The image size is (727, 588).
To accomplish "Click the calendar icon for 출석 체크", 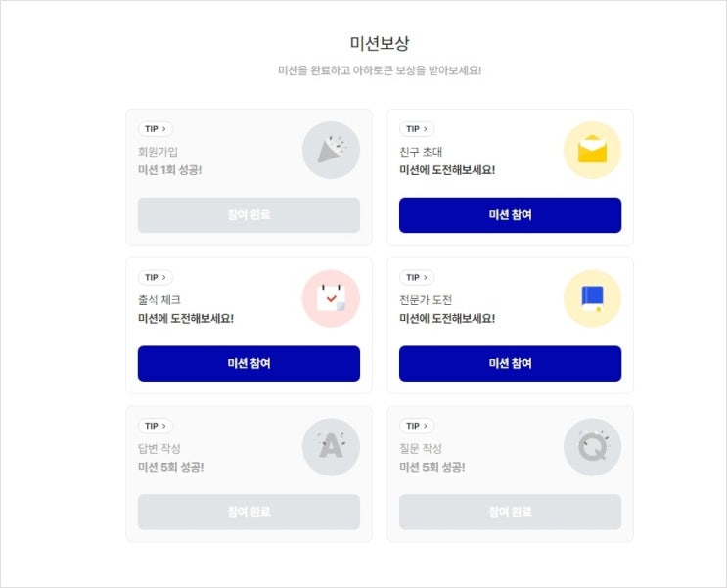I will [x=331, y=298].
